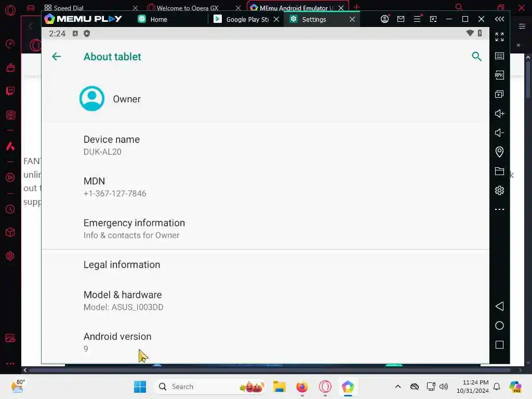Open the Device name setting
532x399 pixels.
click(265, 145)
